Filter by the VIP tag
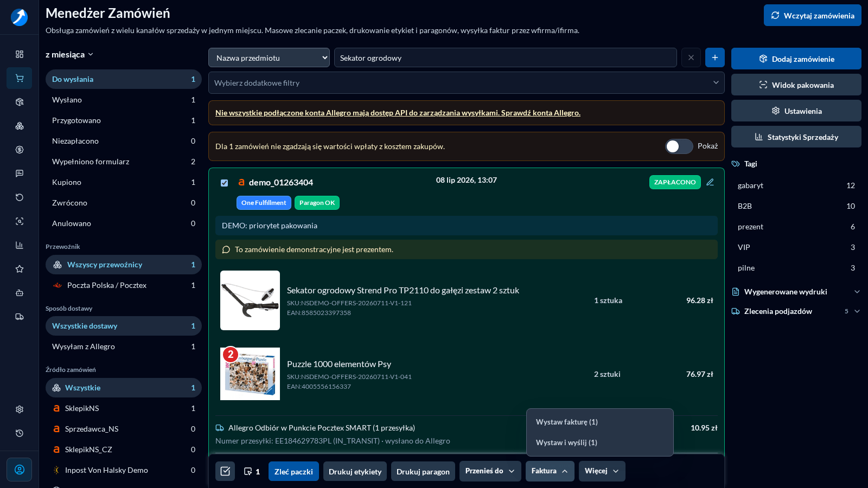 [x=796, y=247]
